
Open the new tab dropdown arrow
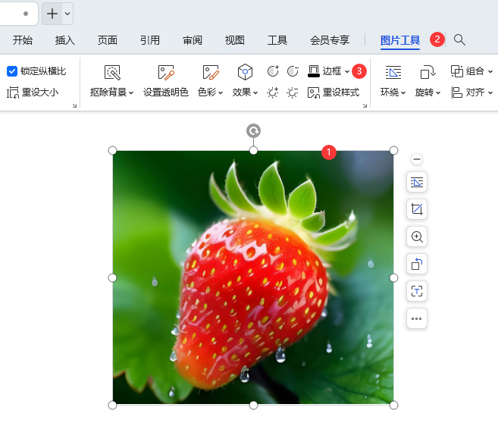tap(67, 14)
